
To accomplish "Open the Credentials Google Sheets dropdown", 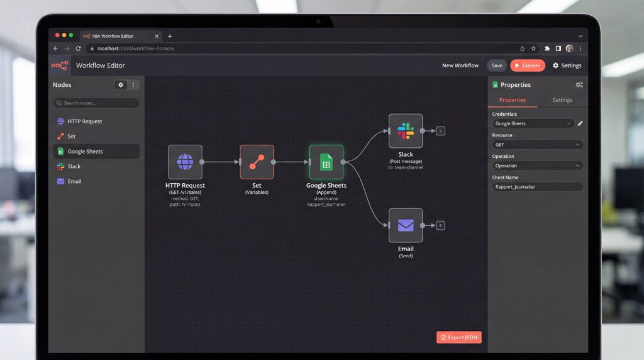I will [533, 123].
